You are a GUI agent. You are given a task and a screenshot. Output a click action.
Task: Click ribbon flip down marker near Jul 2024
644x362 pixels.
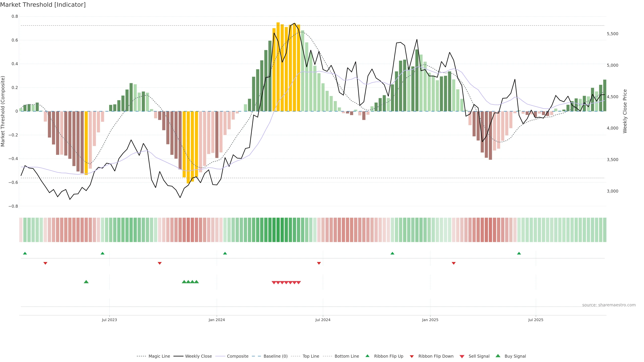[x=319, y=263]
